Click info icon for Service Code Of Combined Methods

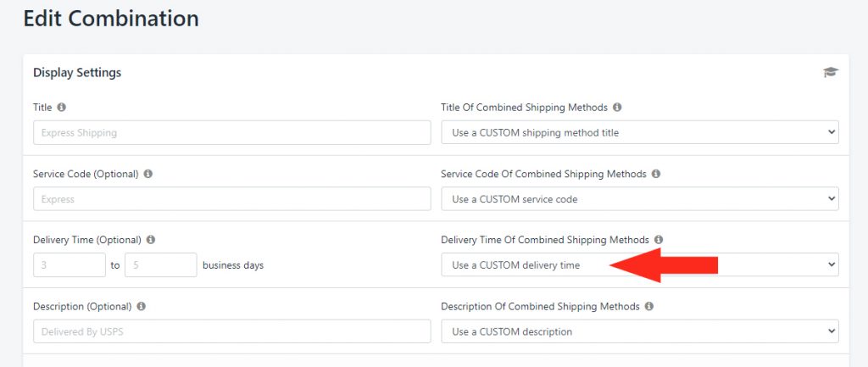pos(656,174)
